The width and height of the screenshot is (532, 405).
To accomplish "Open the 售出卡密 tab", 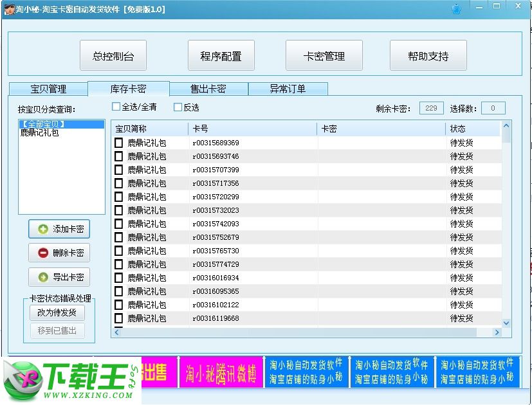I will coord(208,89).
